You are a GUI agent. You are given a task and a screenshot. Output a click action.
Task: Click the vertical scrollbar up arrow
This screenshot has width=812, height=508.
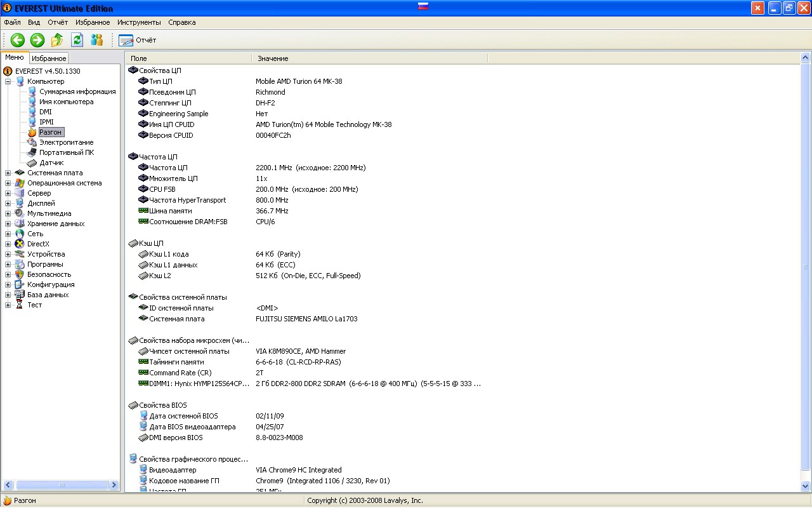click(x=806, y=58)
